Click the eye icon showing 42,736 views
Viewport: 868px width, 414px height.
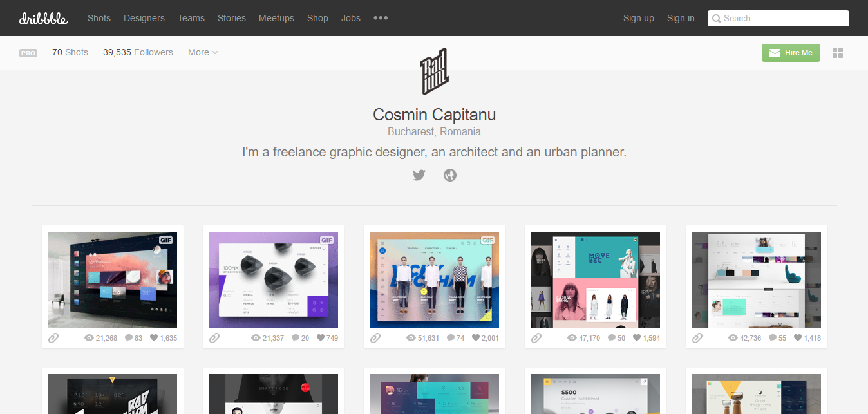pyautogui.click(x=733, y=338)
